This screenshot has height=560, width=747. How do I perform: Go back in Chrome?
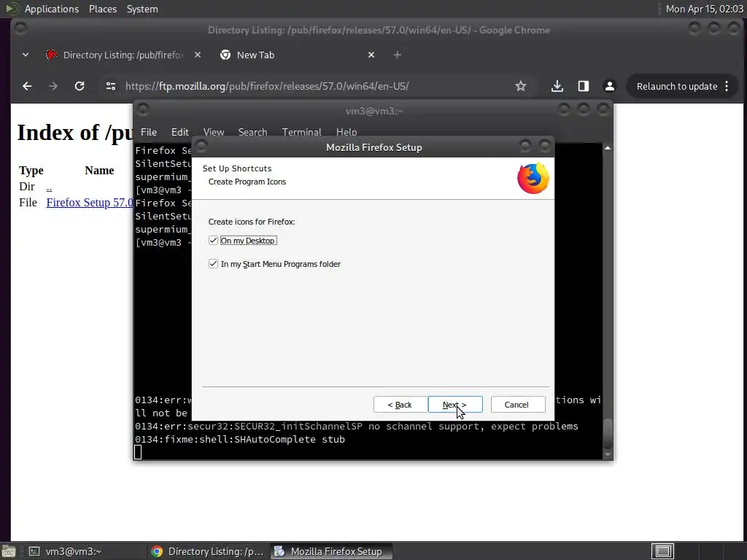27,86
